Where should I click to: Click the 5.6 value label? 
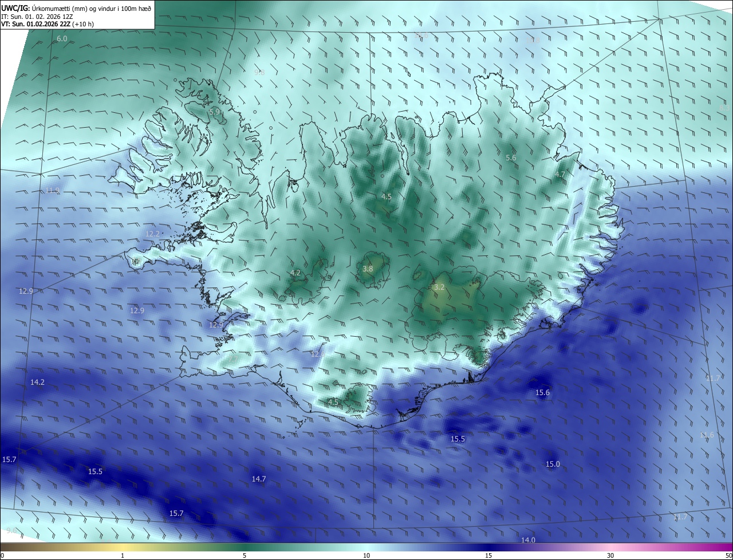511,157
